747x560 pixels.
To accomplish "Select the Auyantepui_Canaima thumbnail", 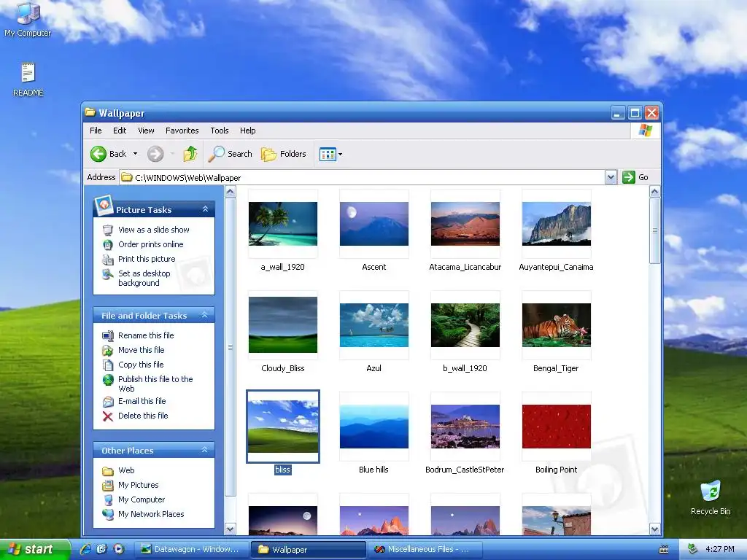I will click(x=557, y=224).
